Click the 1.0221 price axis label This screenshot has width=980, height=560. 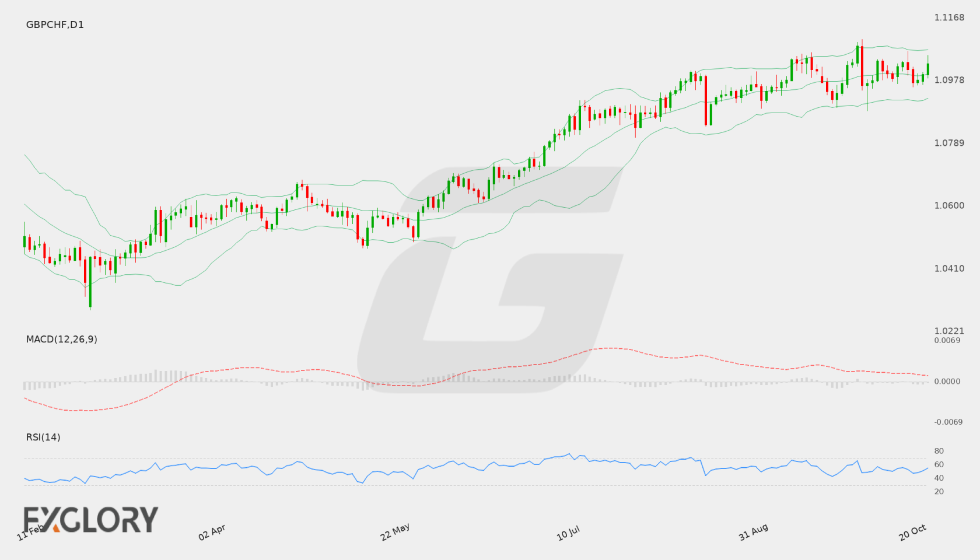click(x=949, y=331)
